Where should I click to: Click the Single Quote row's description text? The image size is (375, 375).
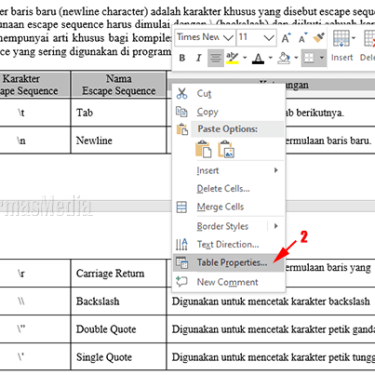(273, 357)
